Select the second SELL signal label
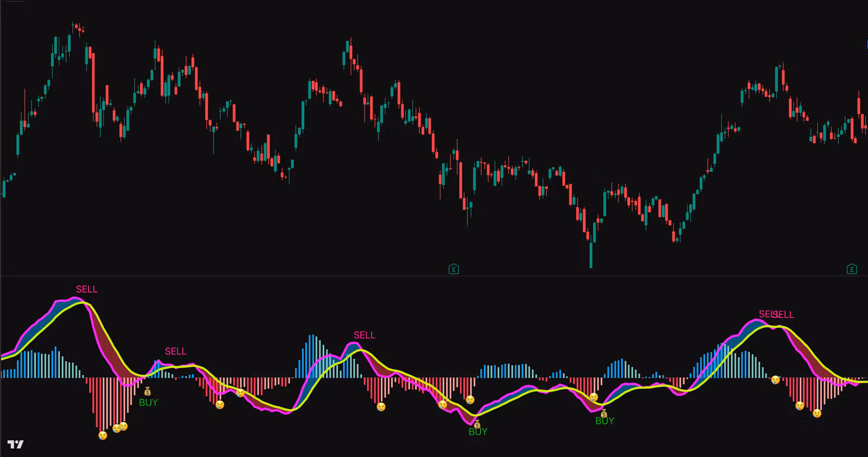868x457 pixels. (176, 351)
